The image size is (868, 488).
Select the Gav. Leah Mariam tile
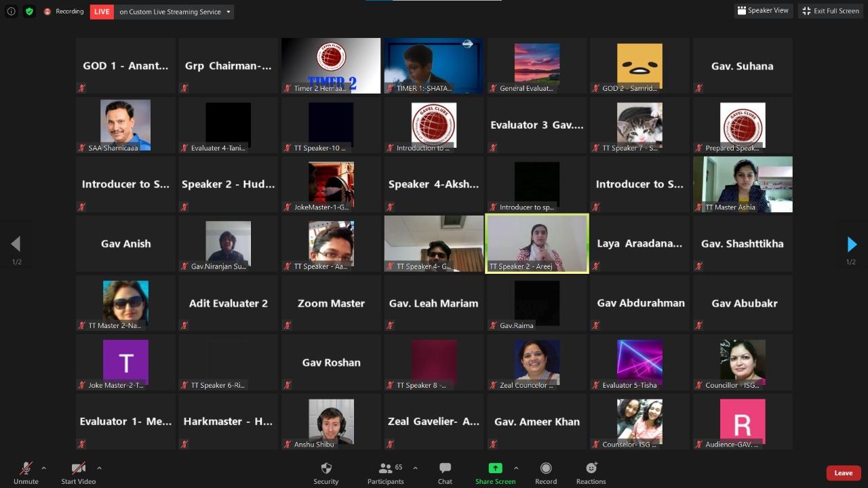(434, 303)
